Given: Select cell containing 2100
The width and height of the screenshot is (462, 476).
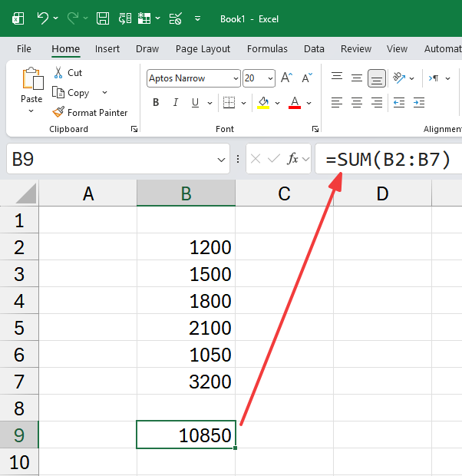Looking at the screenshot, I should (186, 328).
